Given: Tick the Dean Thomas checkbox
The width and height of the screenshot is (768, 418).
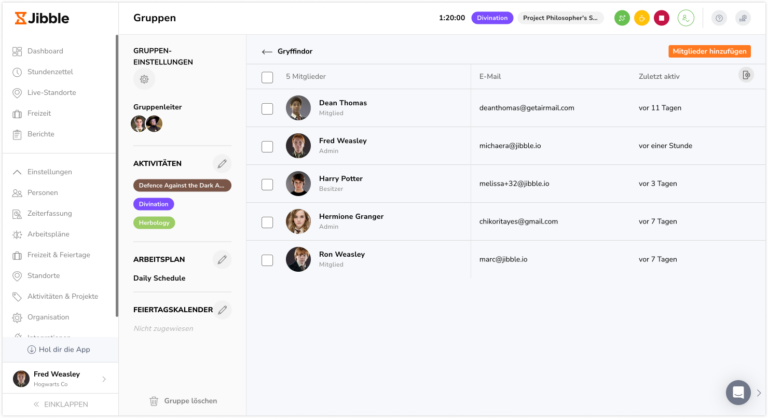Looking at the screenshot, I should coord(267,108).
